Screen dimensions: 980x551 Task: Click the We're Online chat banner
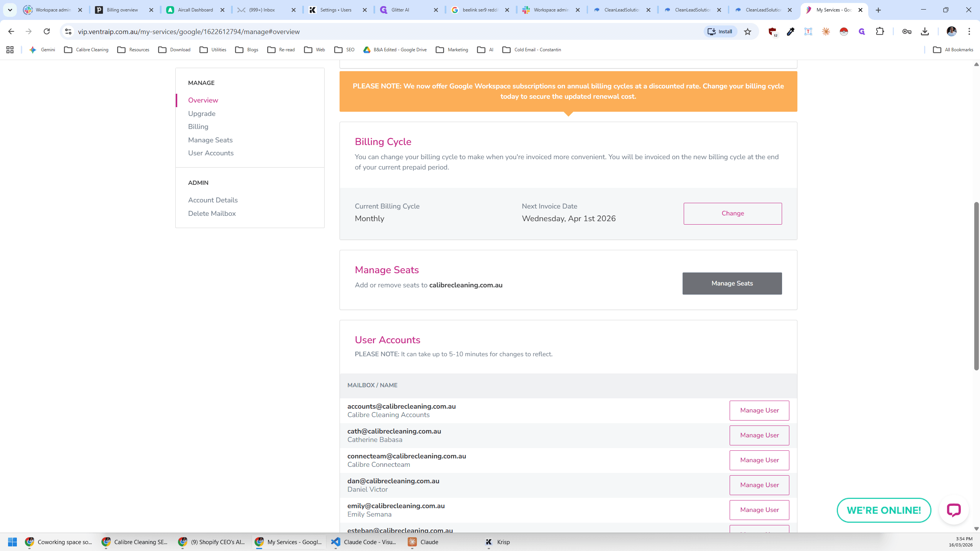pos(884,510)
